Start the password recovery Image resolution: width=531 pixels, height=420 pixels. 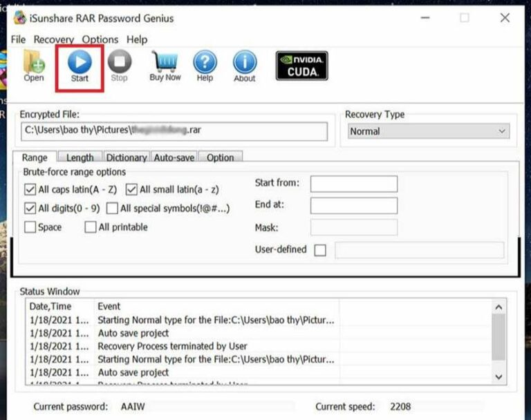[x=80, y=66]
